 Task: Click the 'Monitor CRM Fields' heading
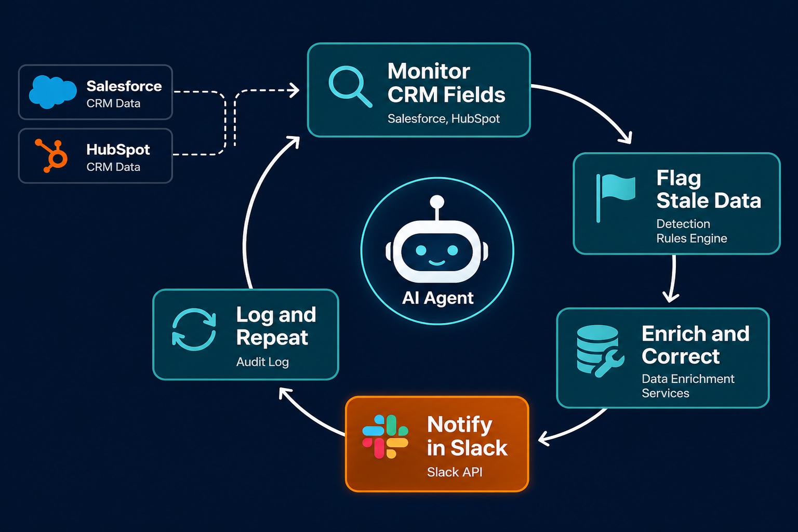click(446, 83)
